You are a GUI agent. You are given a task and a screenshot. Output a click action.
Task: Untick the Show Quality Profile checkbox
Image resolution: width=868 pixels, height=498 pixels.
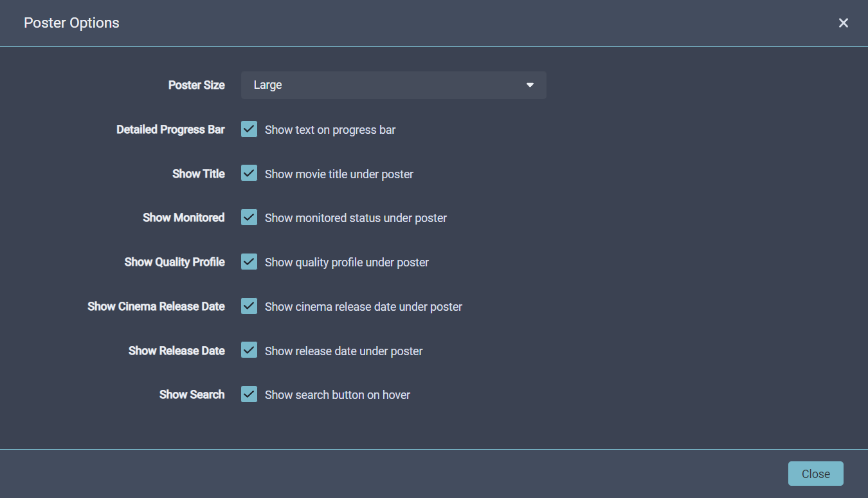[x=249, y=262]
